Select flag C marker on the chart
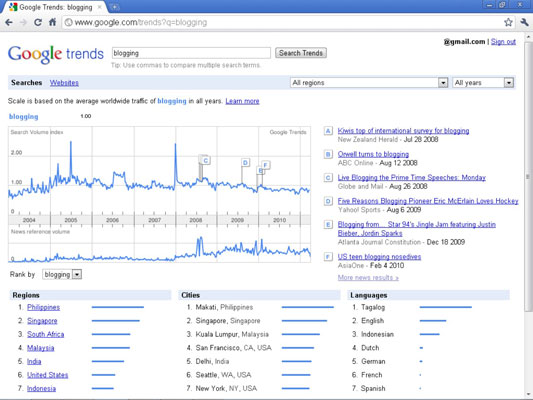This screenshot has width=533, height=400. click(x=206, y=160)
